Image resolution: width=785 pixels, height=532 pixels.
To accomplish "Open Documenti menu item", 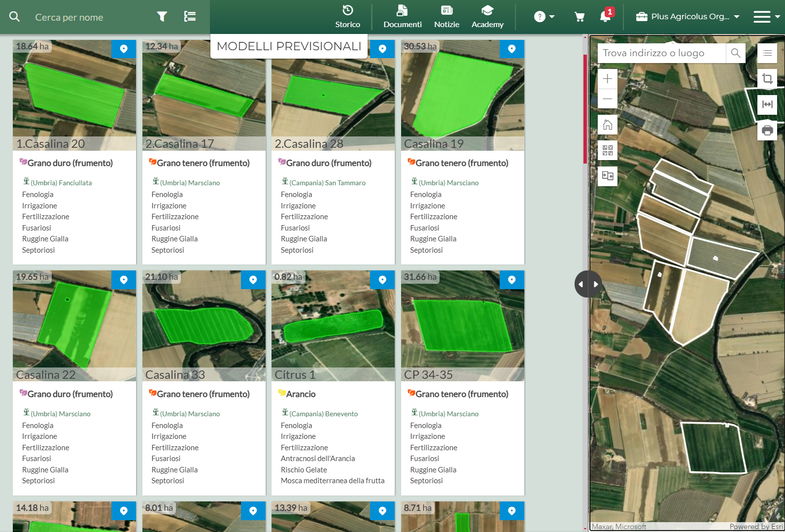I will [x=403, y=17].
